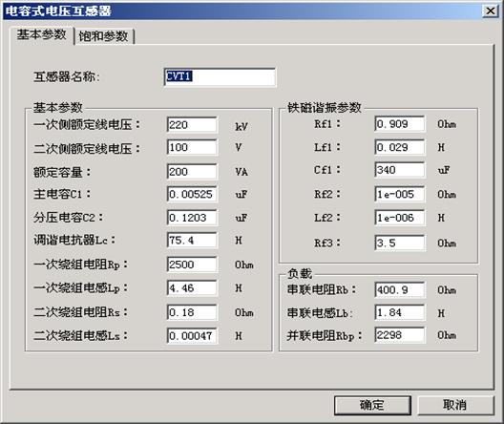Click the 额定容量 label
This screenshot has height=424, width=504.
[62, 172]
